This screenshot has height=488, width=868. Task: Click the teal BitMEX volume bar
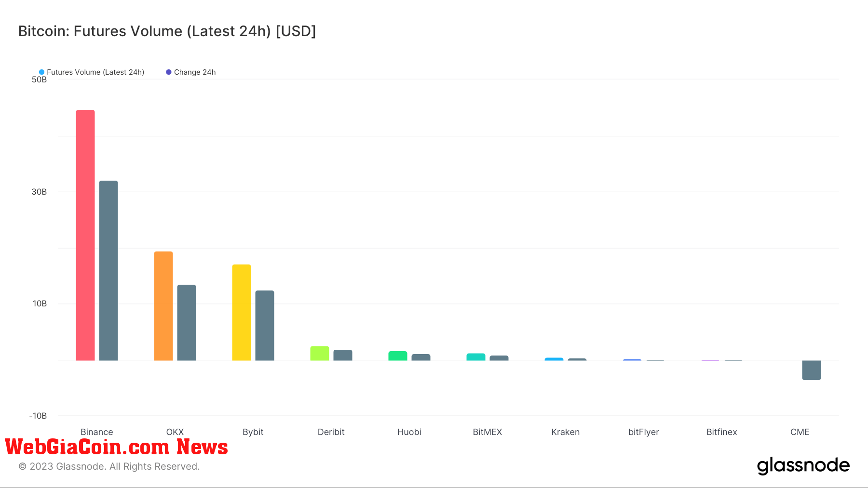476,357
